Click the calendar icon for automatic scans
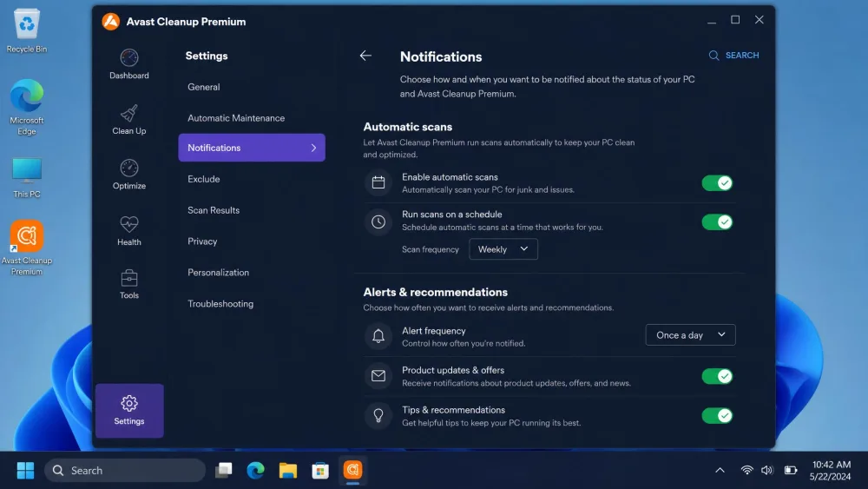Image resolution: width=868 pixels, height=489 pixels. (378, 182)
